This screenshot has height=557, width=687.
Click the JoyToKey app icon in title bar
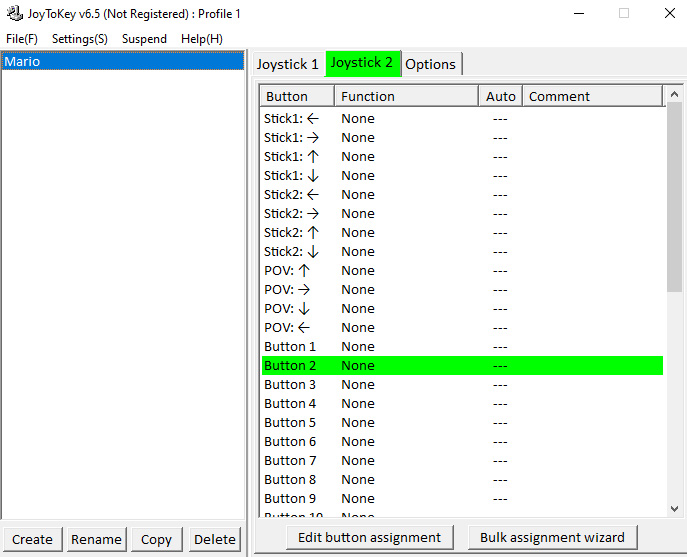tap(15, 14)
